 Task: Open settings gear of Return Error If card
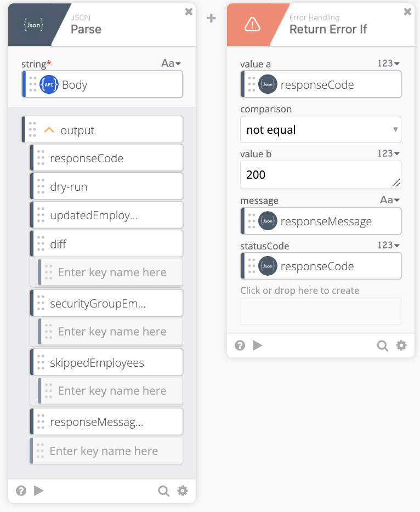pos(401,345)
